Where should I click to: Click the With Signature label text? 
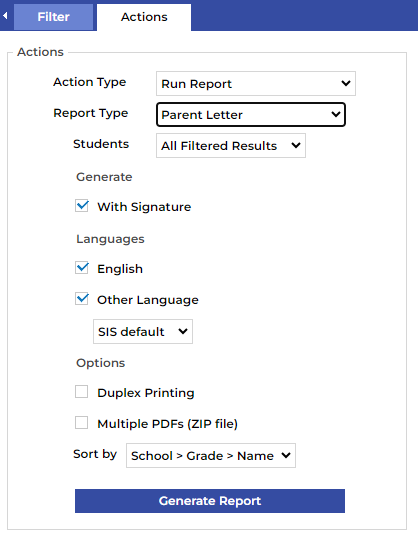pos(144,207)
